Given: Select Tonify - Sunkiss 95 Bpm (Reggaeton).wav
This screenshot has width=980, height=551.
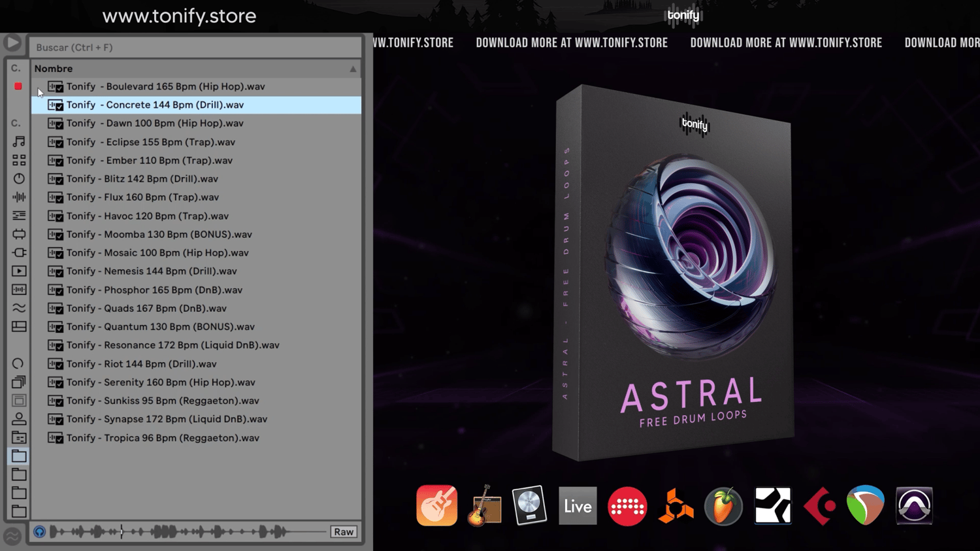Looking at the screenshot, I should coord(196,401).
